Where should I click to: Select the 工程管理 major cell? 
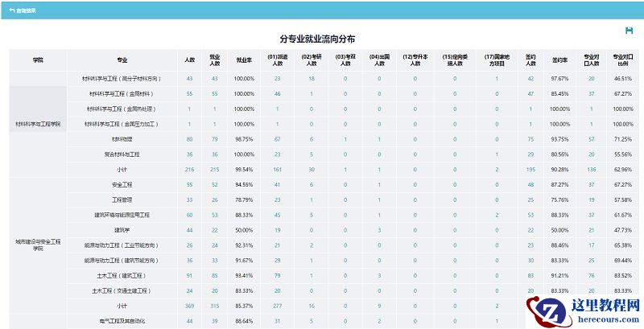[122, 200]
